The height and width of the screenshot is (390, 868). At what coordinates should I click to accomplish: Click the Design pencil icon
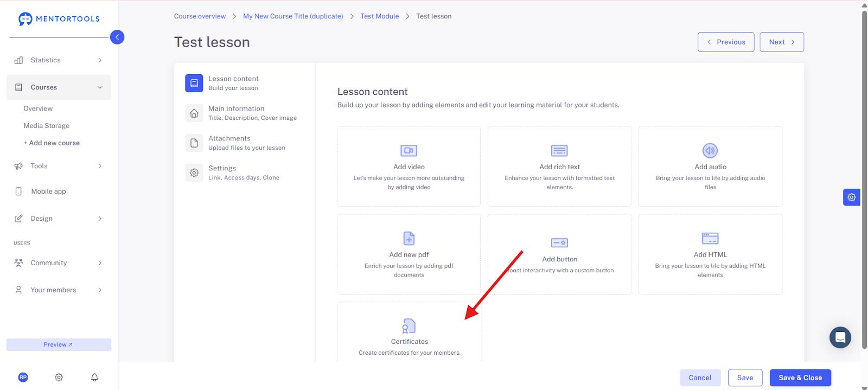[x=18, y=219]
